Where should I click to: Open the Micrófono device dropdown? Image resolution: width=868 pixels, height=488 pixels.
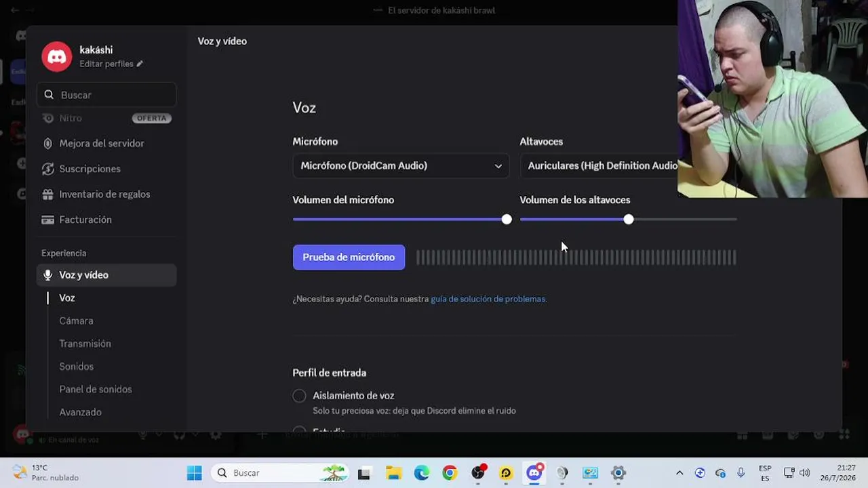401,166
